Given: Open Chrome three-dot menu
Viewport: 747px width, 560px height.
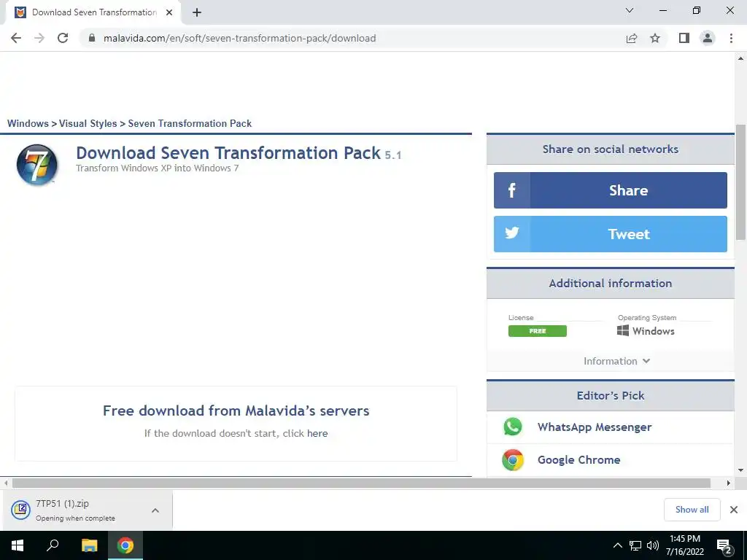Looking at the screenshot, I should coord(731,38).
